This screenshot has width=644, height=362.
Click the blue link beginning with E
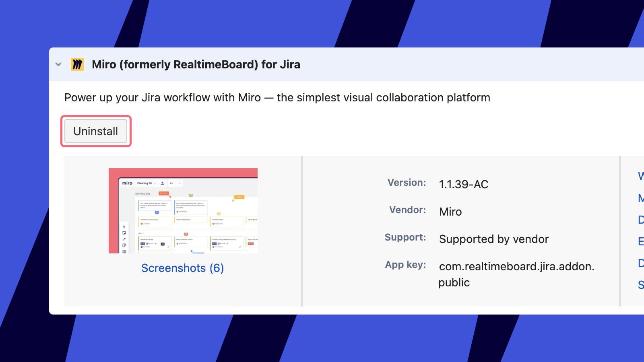[x=640, y=241]
